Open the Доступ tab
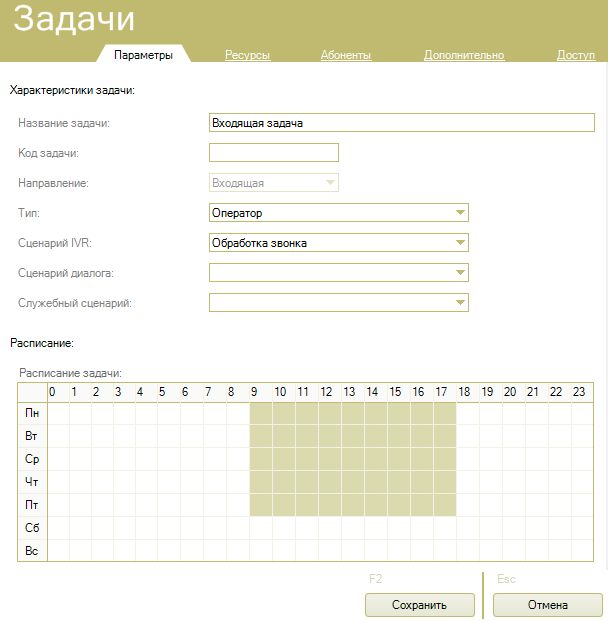The height and width of the screenshot is (621, 608). point(576,55)
